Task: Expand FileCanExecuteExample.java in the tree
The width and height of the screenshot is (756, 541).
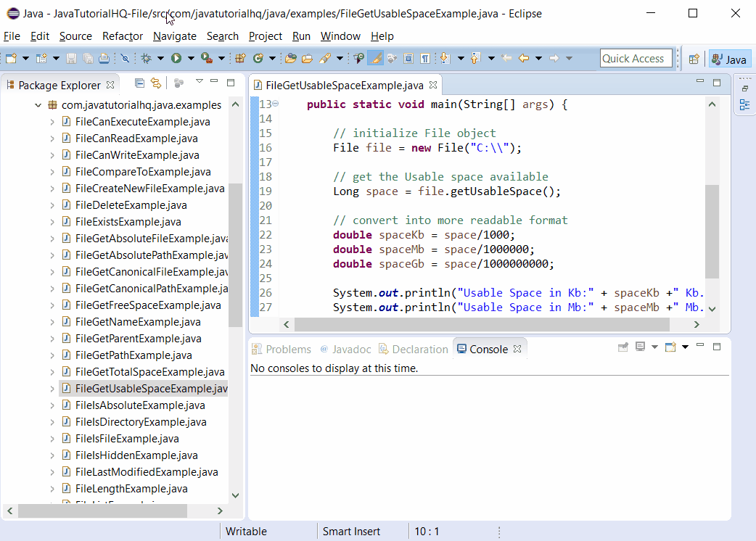Action: (x=52, y=121)
